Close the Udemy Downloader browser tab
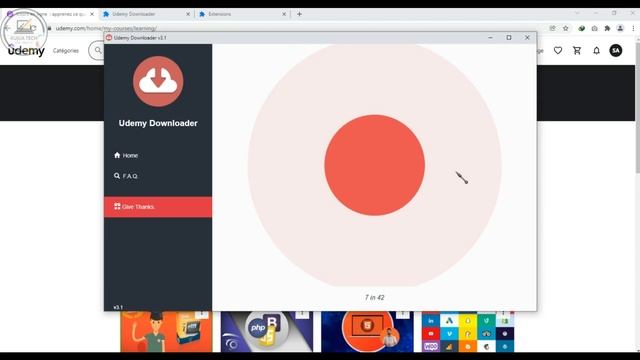Image resolution: width=640 pixels, height=360 pixels. 188,14
